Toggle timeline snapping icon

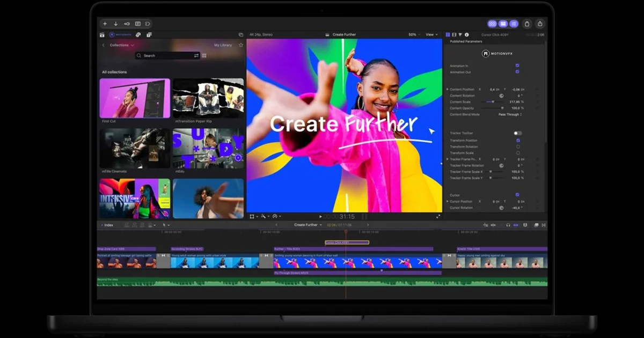(516, 225)
